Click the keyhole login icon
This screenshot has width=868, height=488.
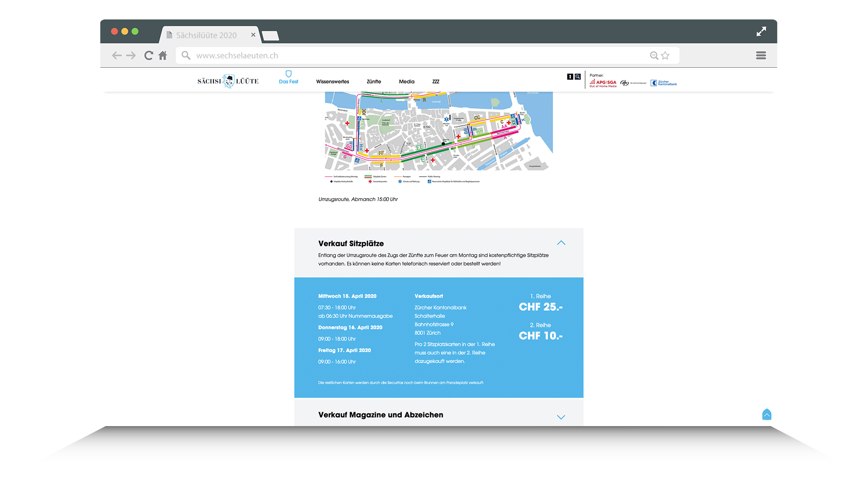pyautogui.click(x=570, y=77)
